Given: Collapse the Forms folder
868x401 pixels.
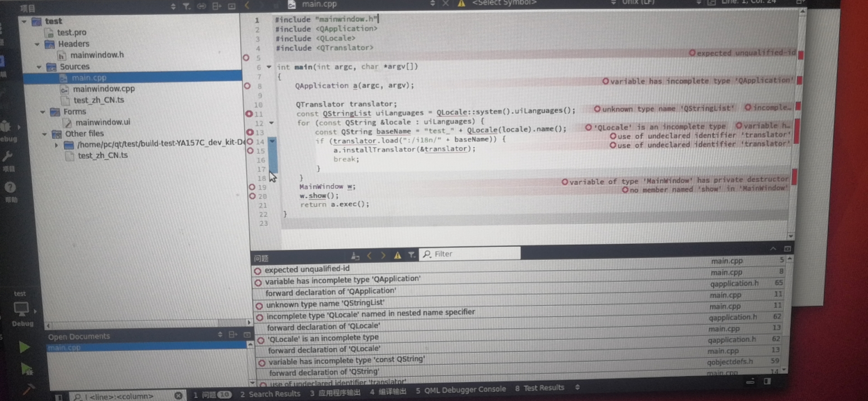Looking at the screenshot, I should 42,112.
